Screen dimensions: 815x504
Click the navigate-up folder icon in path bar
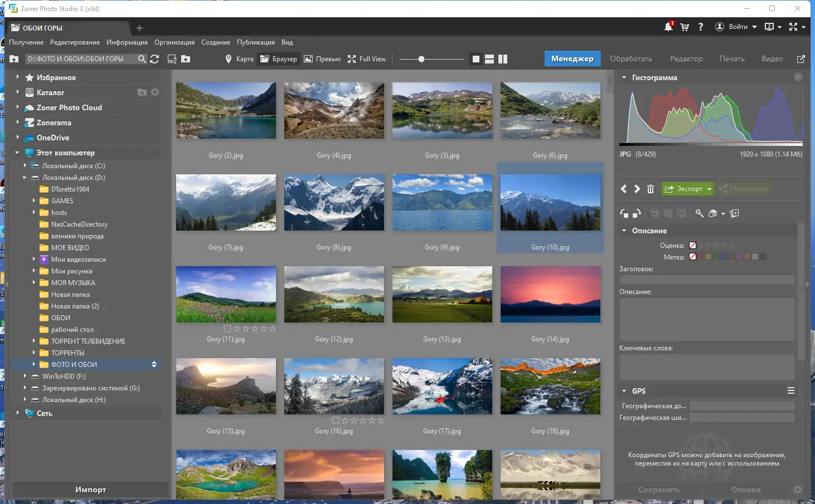click(13, 58)
